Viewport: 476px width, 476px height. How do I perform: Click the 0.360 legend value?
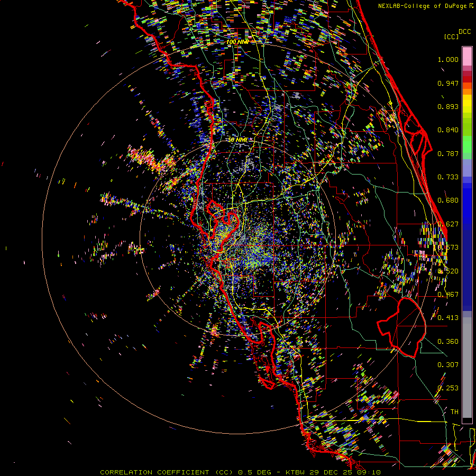[448, 342]
